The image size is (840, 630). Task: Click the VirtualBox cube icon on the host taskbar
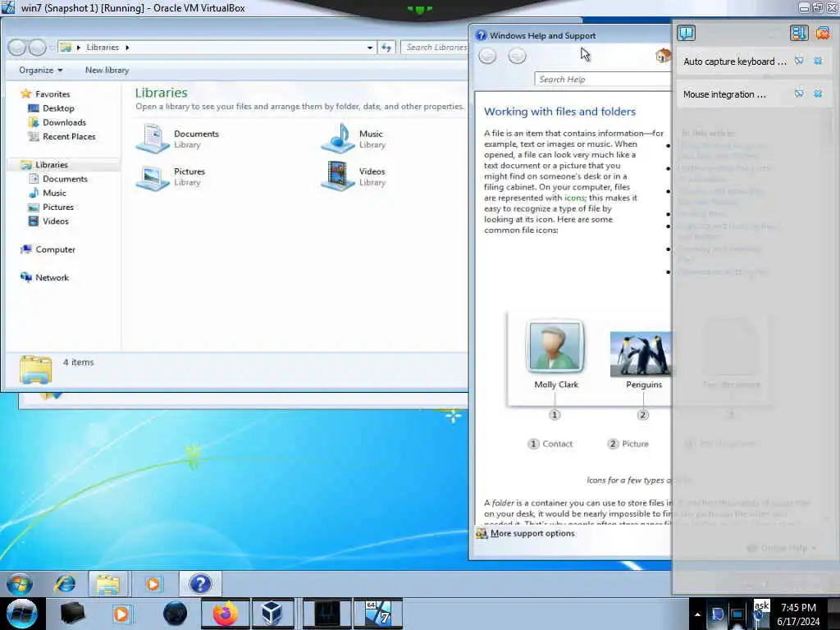[x=272, y=614]
